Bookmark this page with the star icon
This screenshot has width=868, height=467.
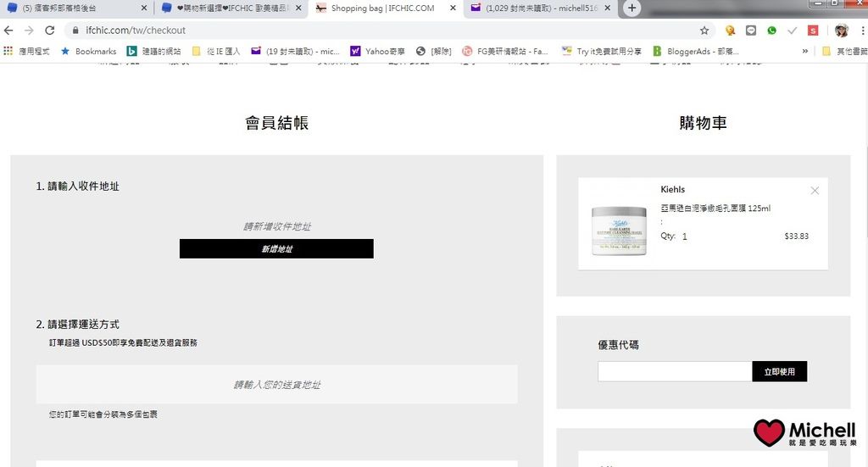point(704,31)
